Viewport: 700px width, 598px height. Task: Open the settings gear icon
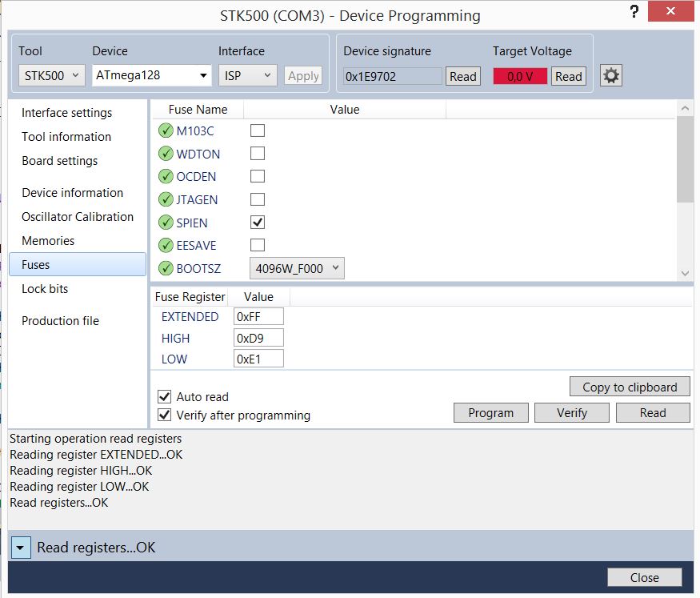click(610, 75)
